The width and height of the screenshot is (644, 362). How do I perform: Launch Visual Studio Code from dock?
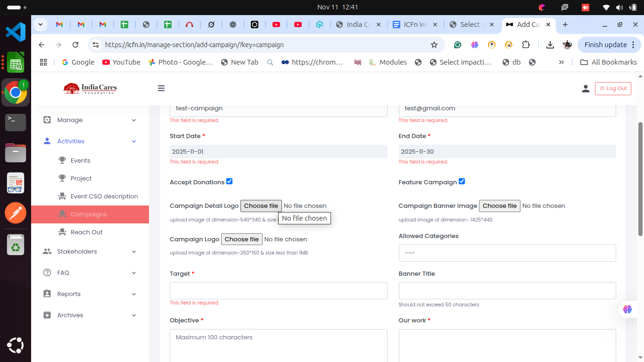click(16, 32)
